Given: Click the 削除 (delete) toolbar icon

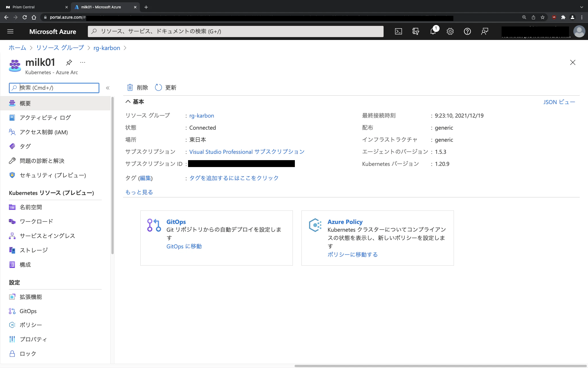Looking at the screenshot, I should [x=137, y=87].
